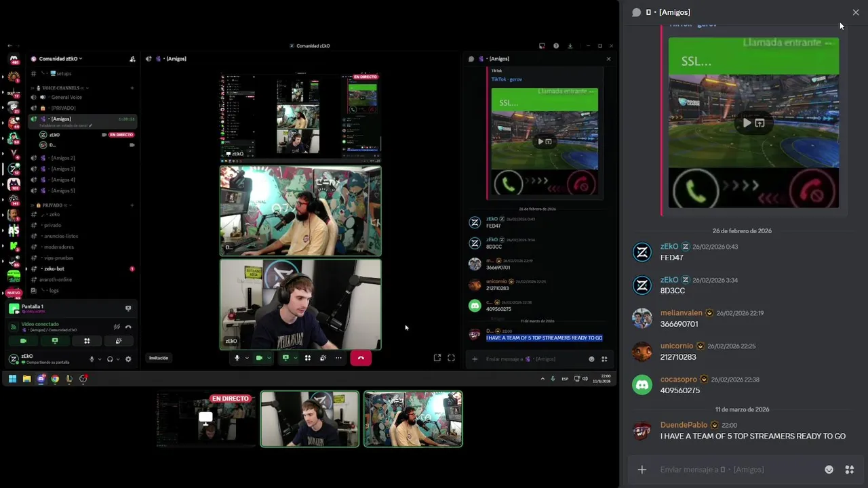Open File Explorer from the taskbar
Image resolution: width=868 pixels, height=488 pixels.
26,379
